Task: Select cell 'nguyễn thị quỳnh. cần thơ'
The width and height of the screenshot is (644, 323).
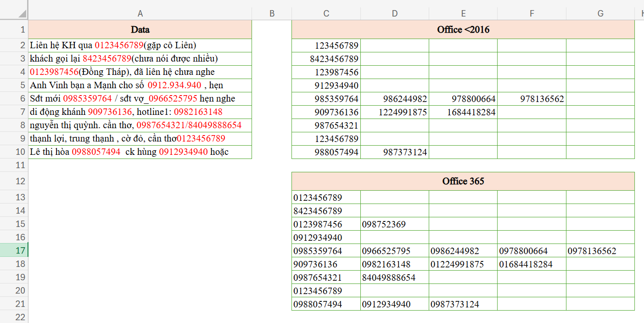Action: pos(140,125)
